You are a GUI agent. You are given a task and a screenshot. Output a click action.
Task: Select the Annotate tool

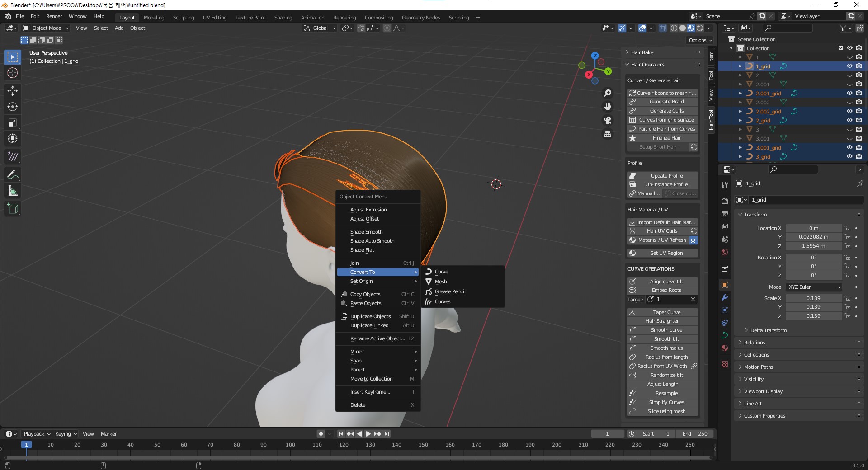13,175
